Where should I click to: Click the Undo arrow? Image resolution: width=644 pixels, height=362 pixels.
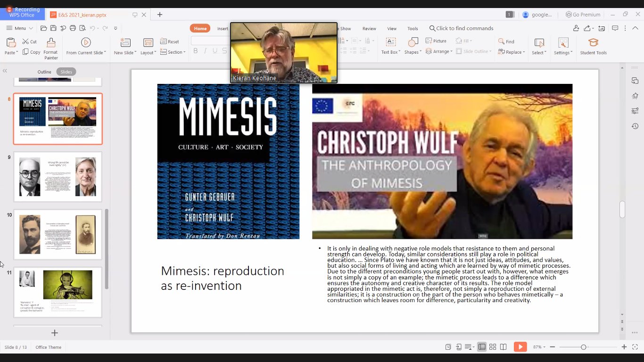pos(92,28)
